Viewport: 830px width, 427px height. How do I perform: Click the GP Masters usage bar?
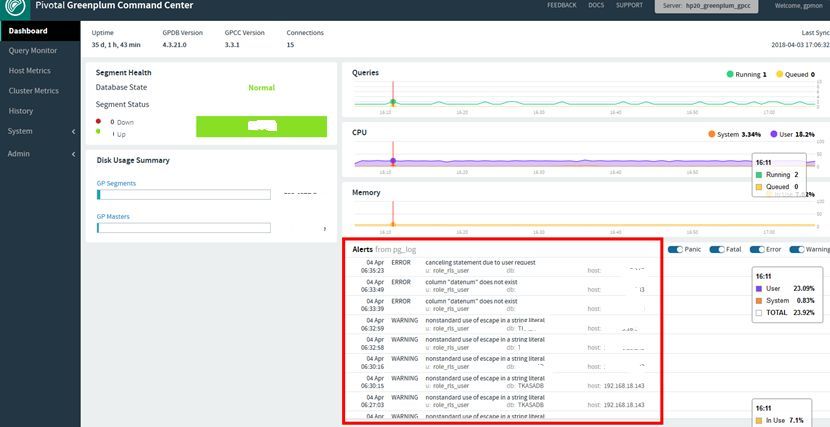coord(184,228)
